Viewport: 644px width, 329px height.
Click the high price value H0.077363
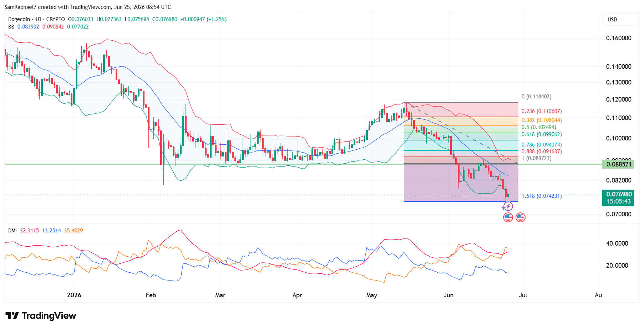[x=109, y=19]
